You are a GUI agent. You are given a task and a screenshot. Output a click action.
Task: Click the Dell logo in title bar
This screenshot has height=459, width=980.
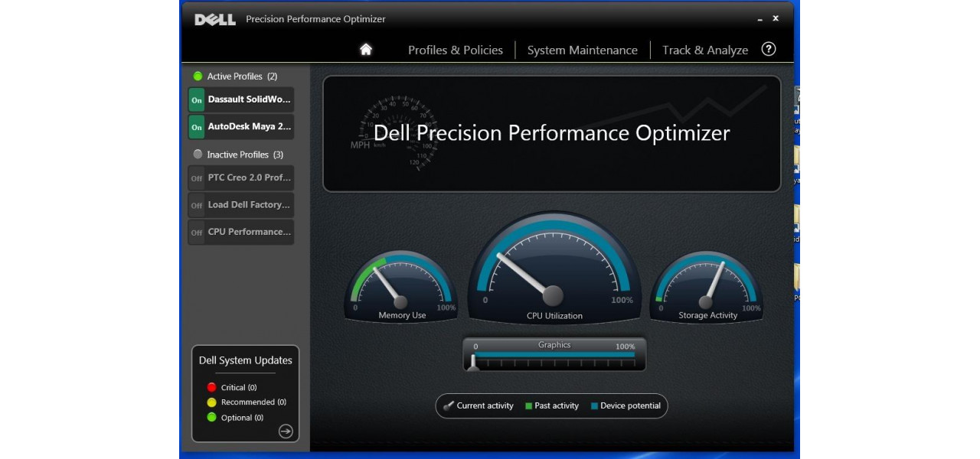pos(215,19)
